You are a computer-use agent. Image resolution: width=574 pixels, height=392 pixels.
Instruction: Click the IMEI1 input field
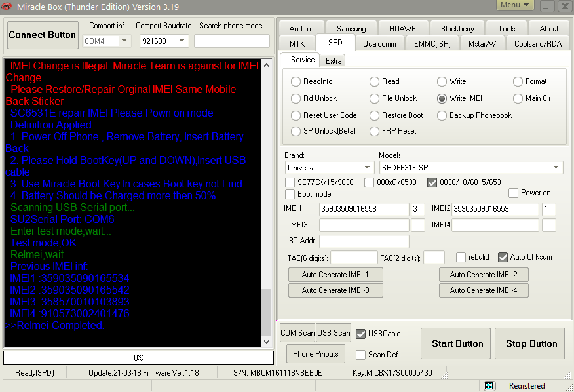364,209
